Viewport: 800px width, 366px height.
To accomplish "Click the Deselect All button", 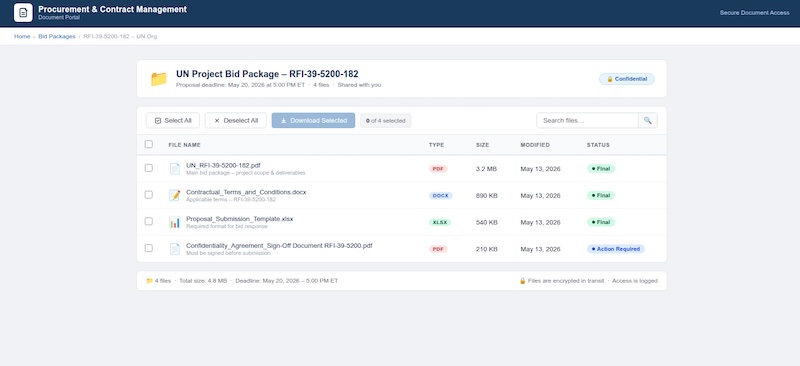I will pos(236,120).
